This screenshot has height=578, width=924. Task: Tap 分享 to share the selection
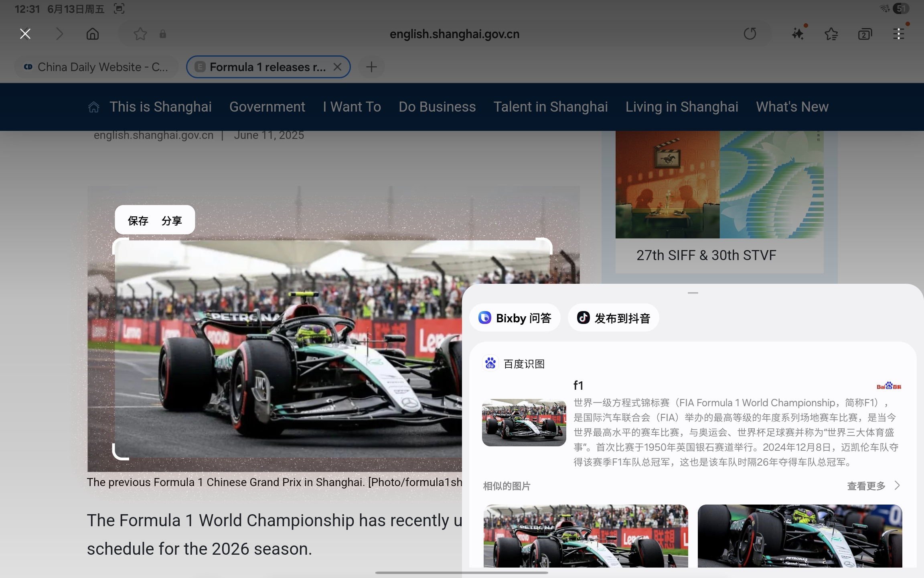coord(172,220)
